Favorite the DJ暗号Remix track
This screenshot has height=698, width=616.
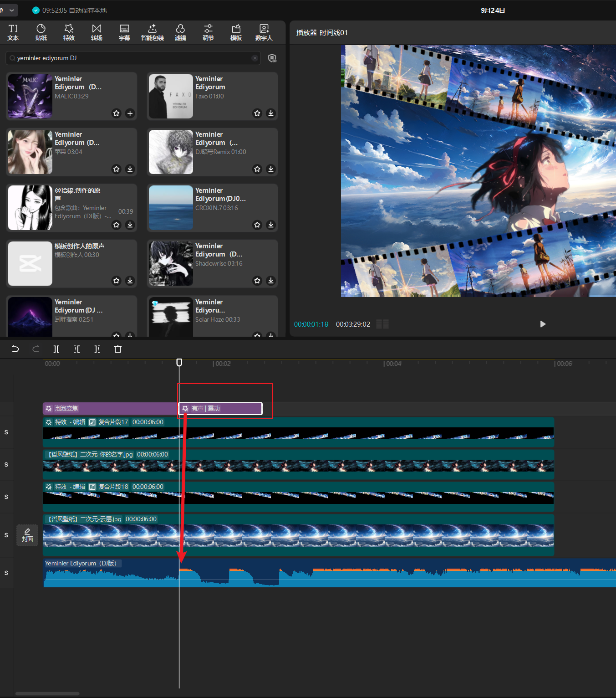click(257, 169)
